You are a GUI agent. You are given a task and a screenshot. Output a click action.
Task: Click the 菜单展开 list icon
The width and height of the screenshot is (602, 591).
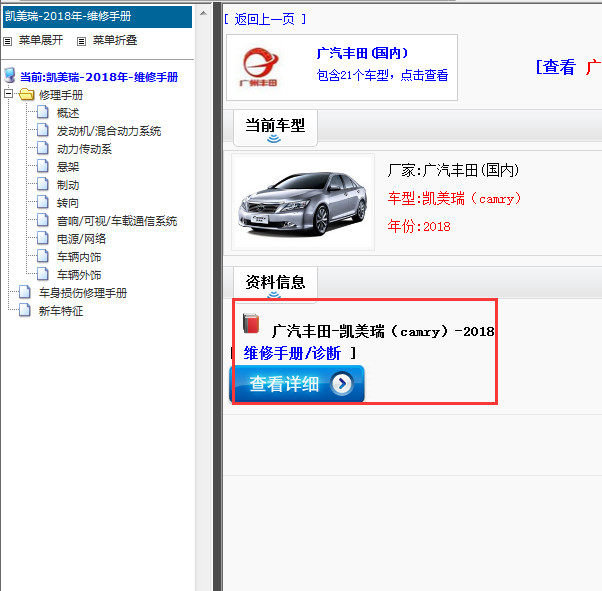(x=8, y=41)
